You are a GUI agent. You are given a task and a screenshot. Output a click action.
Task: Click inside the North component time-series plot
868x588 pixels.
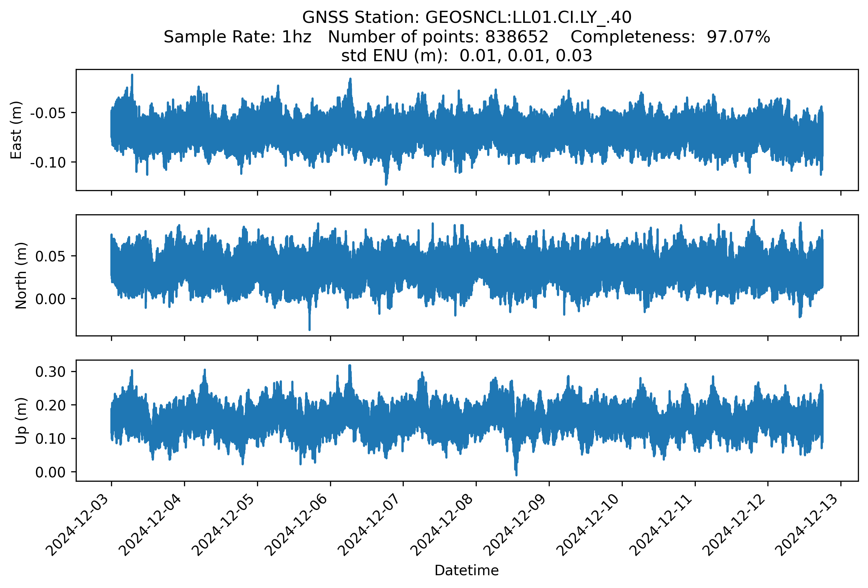(467, 275)
